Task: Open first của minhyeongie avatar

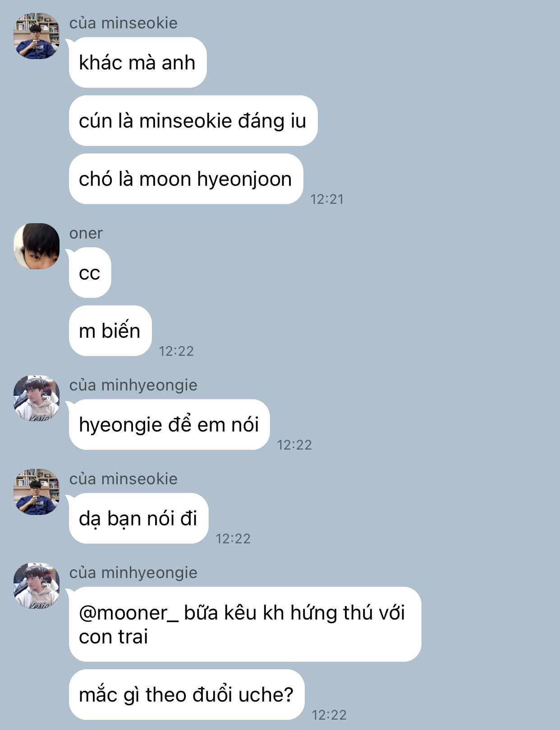Action: point(37,398)
